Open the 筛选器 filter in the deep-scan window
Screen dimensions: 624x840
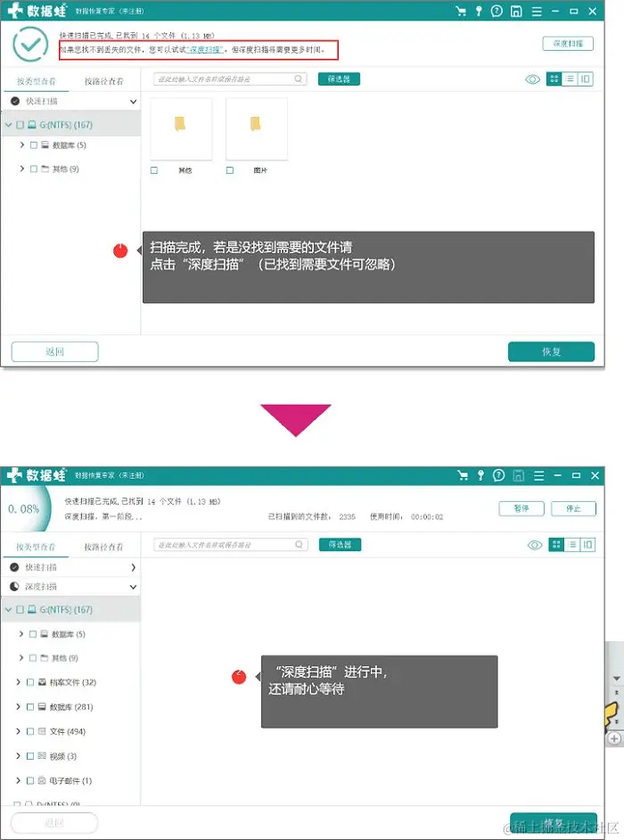pyautogui.click(x=341, y=544)
